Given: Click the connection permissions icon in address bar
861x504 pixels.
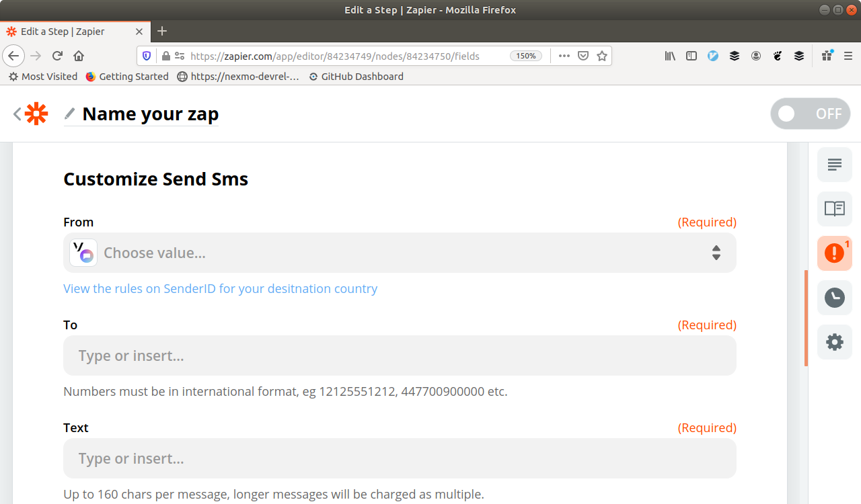Looking at the screenshot, I should click(x=179, y=56).
